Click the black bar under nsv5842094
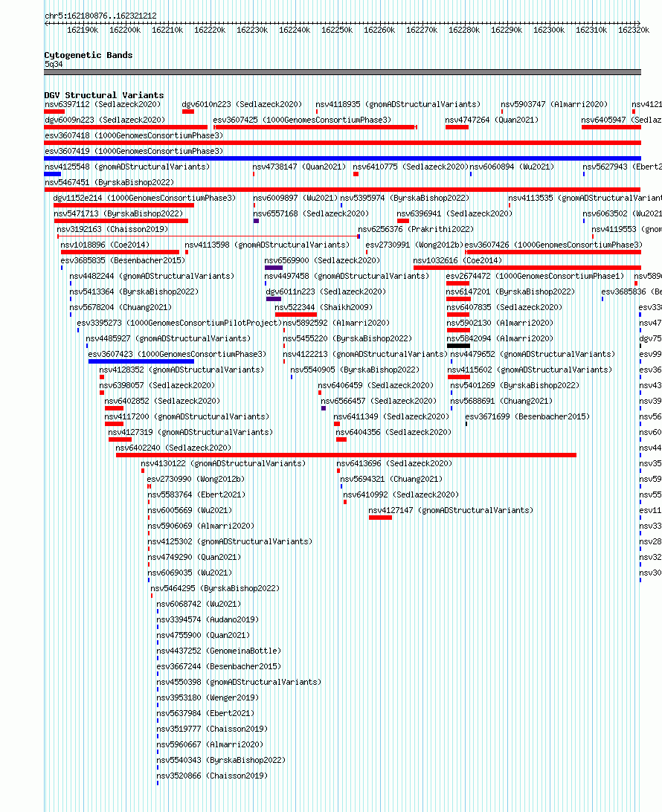This screenshot has width=662, height=812. tap(458, 346)
